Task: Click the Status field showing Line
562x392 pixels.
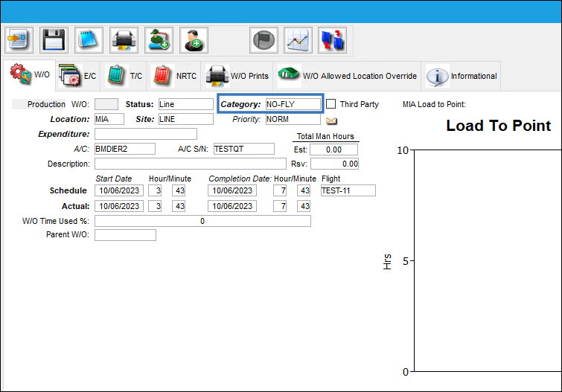Action: [x=186, y=104]
